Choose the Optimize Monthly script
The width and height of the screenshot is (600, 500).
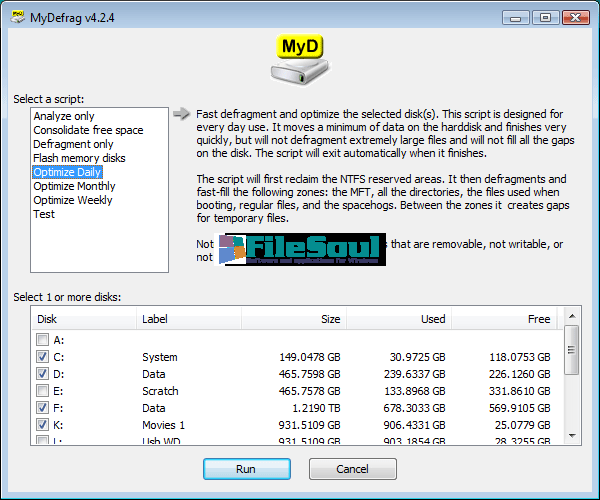(x=74, y=186)
